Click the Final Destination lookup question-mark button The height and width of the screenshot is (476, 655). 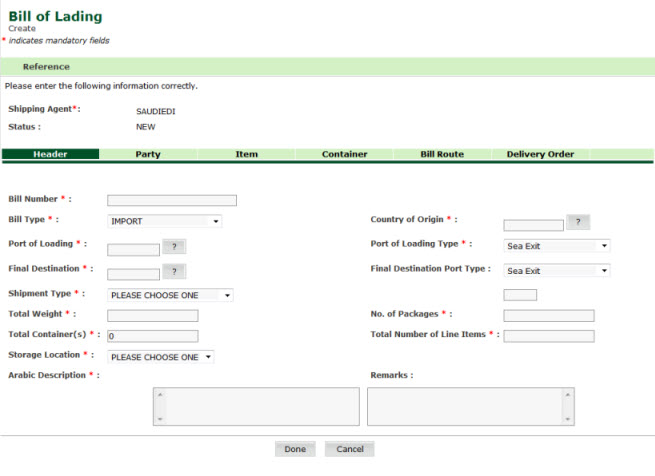(174, 271)
